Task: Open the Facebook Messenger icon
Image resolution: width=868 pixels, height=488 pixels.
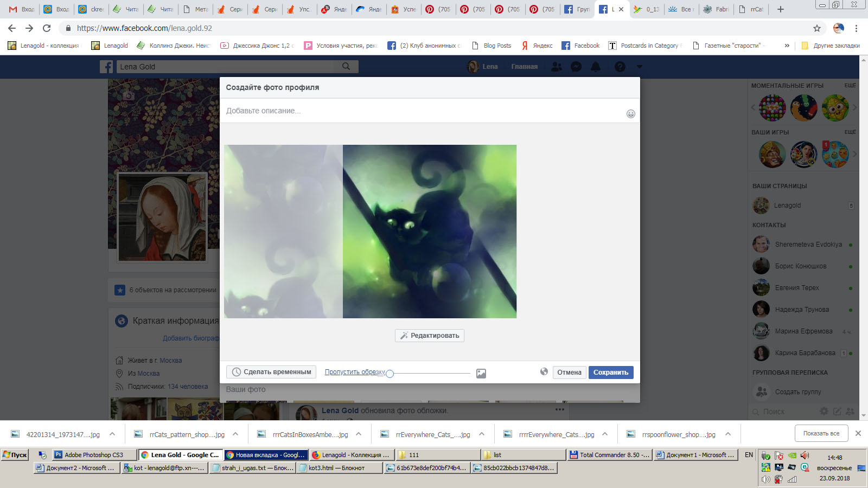Action: coord(576,67)
